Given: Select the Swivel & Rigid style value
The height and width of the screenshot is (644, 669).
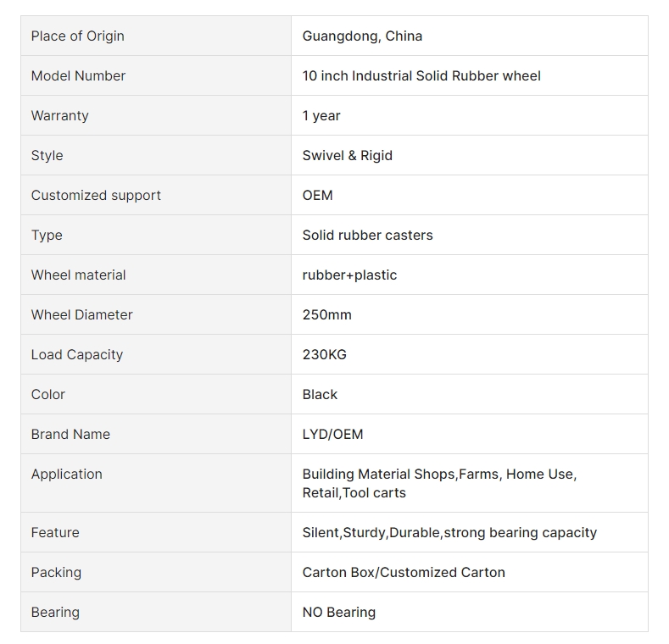Looking at the screenshot, I should point(348,156).
